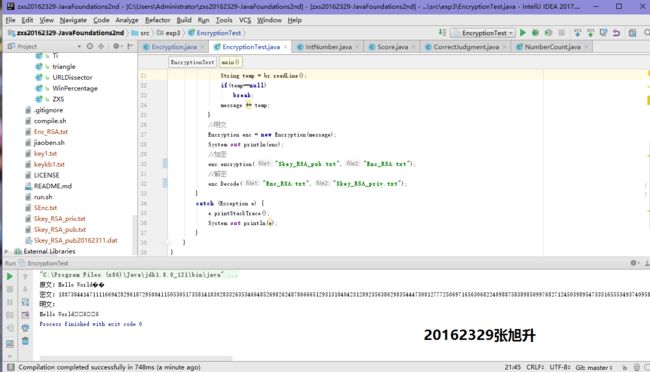The image size is (650, 372).
Task: Close the EncryptionTest.java tab
Action: click(286, 47)
